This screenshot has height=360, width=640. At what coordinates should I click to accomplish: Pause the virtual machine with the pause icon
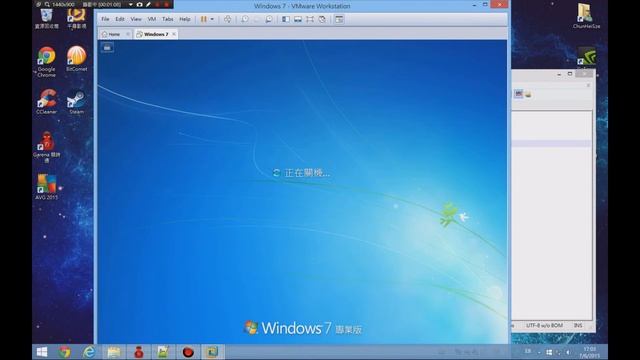203,19
